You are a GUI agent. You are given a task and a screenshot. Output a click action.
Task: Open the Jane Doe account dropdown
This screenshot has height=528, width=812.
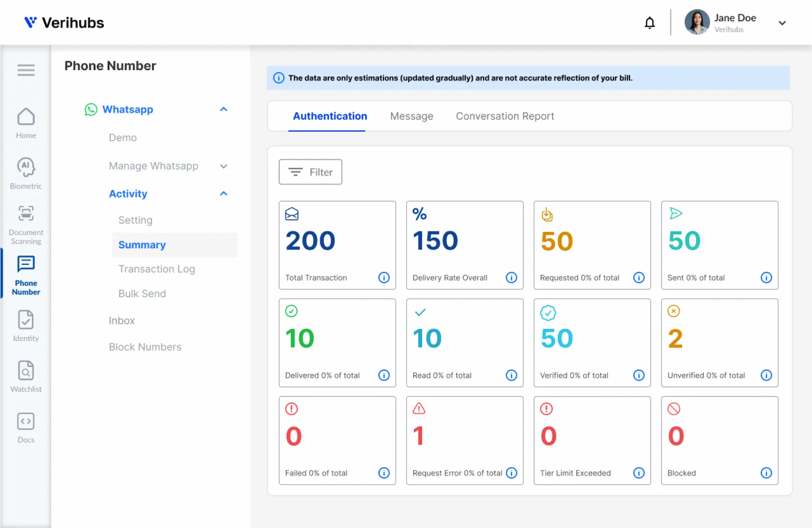(x=783, y=22)
